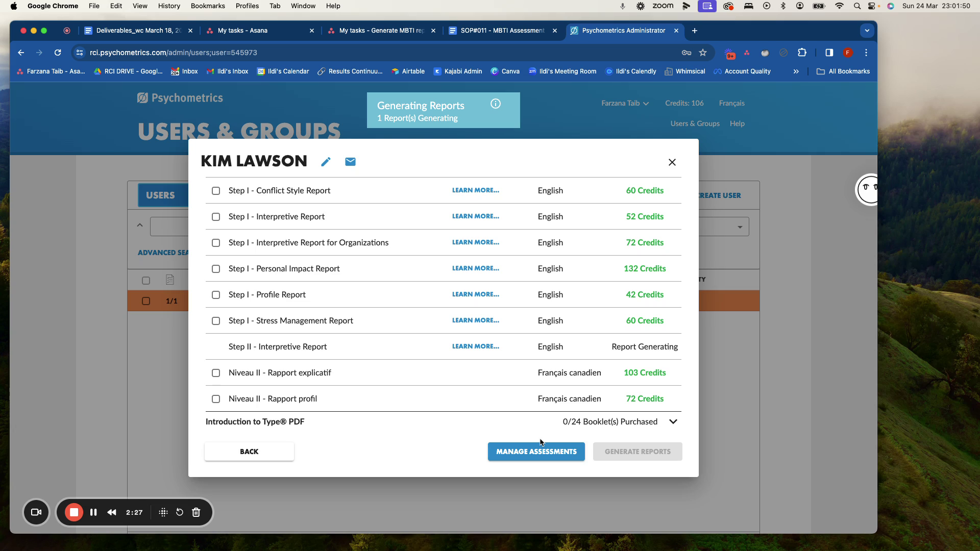Bookmark this page with the star icon
The image size is (980, 551).
(703, 53)
